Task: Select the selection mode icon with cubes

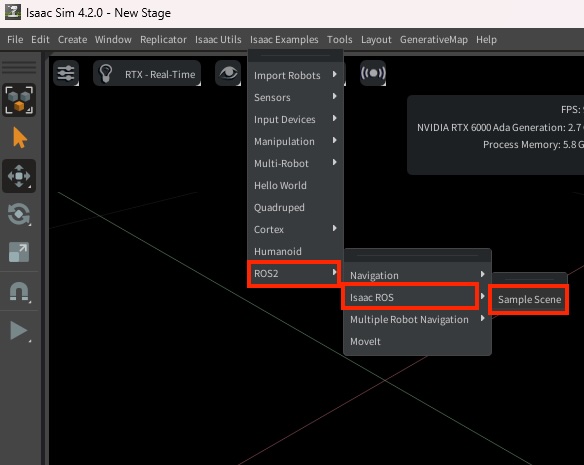Action: (19, 100)
